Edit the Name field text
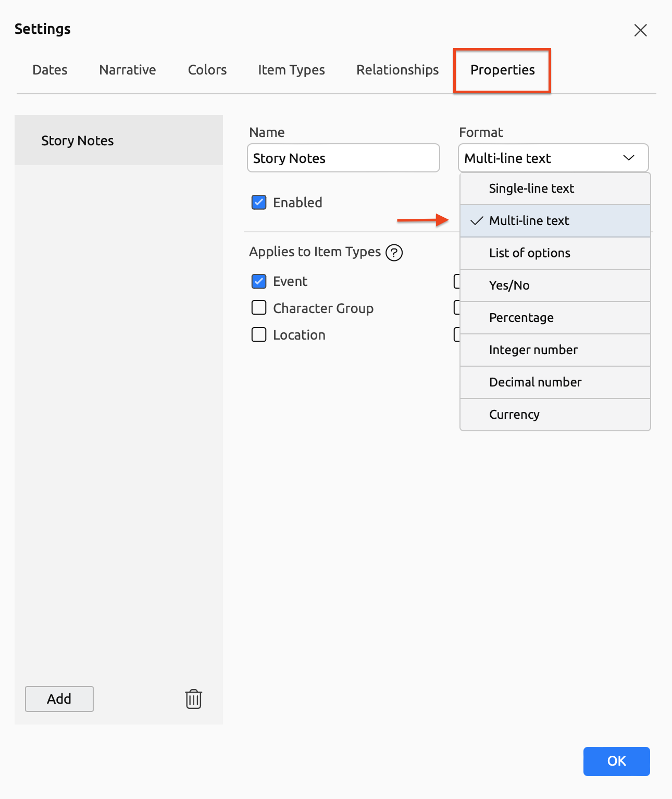The width and height of the screenshot is (672, 799). point(344,158)
